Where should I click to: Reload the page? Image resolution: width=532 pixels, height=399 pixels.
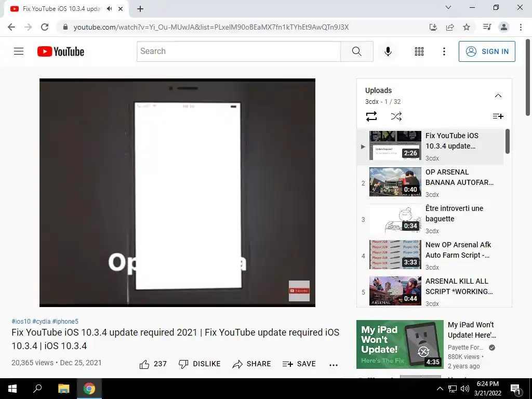(45, 27)
